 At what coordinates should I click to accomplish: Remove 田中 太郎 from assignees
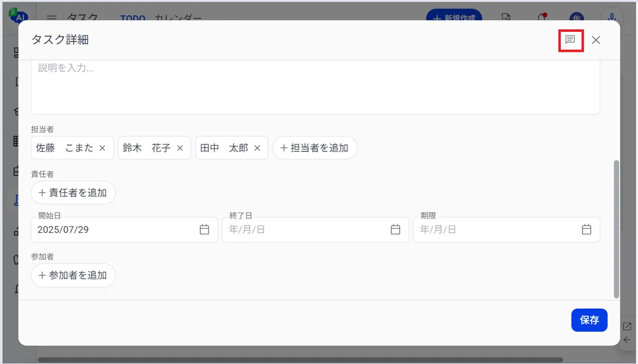[x=257, y=148]
